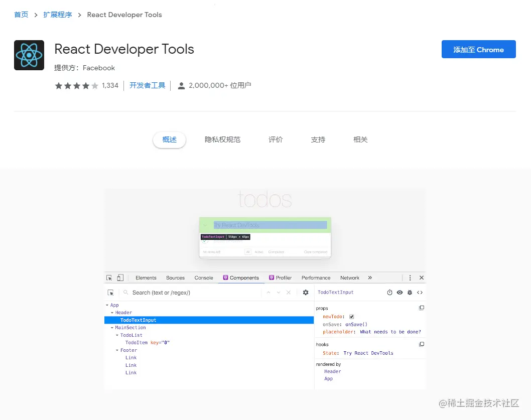
Task: Click the search magnifier icon
Action: (x=125, y=293)
